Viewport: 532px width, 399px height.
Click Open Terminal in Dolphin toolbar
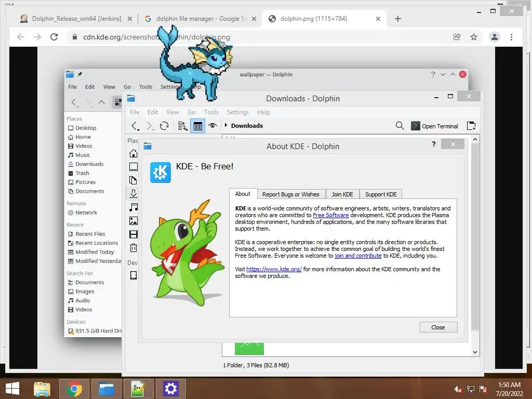pyautogui.click(x=435, y=126)
